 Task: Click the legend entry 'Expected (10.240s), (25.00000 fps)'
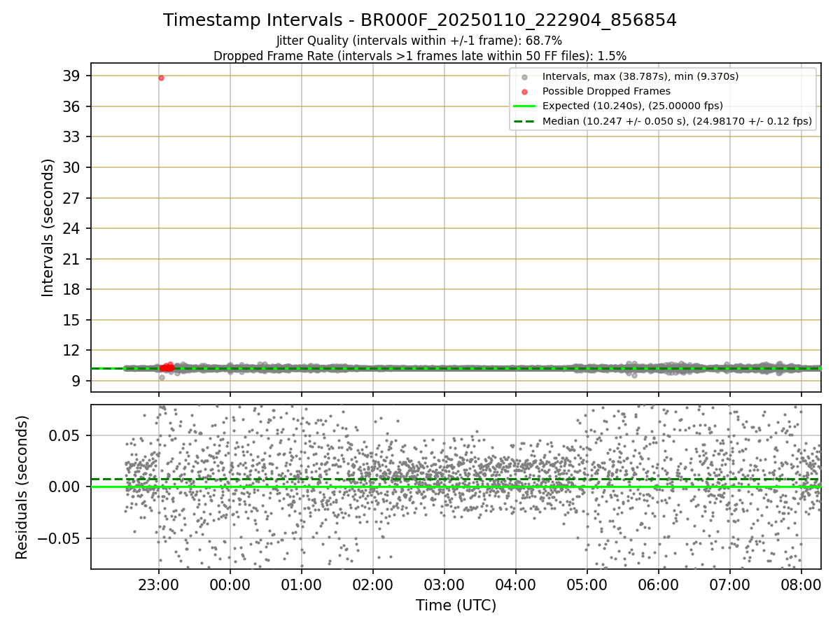(x=633, y=106)
